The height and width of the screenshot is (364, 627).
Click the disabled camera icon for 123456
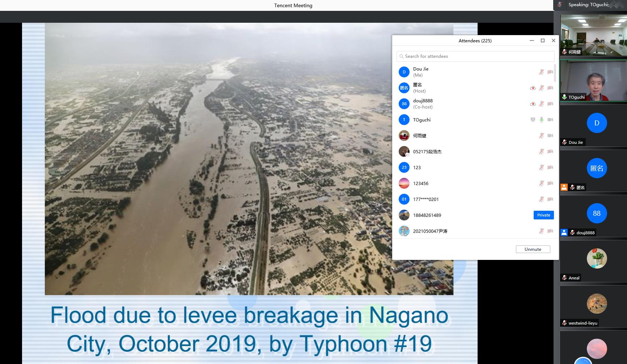550,183
